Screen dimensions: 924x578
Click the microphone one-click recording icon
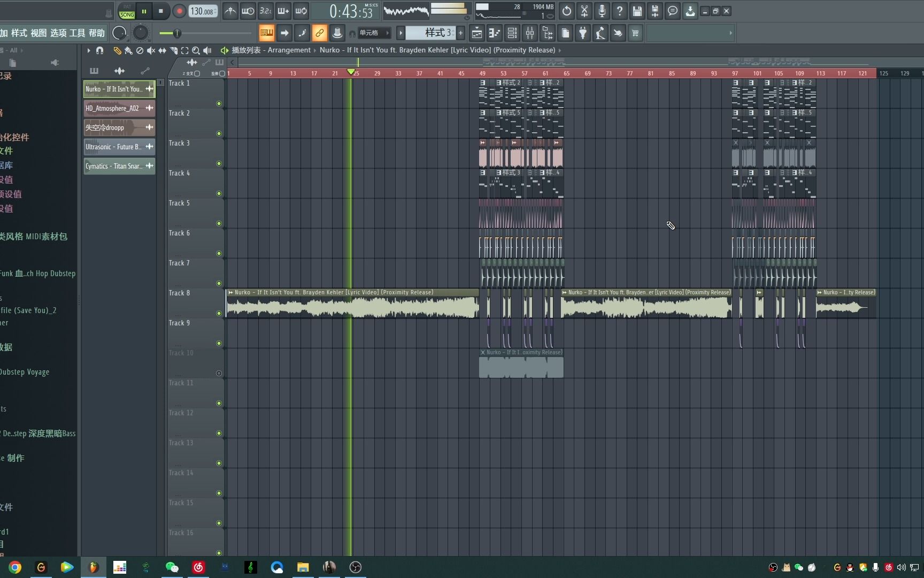pos(602,11)
